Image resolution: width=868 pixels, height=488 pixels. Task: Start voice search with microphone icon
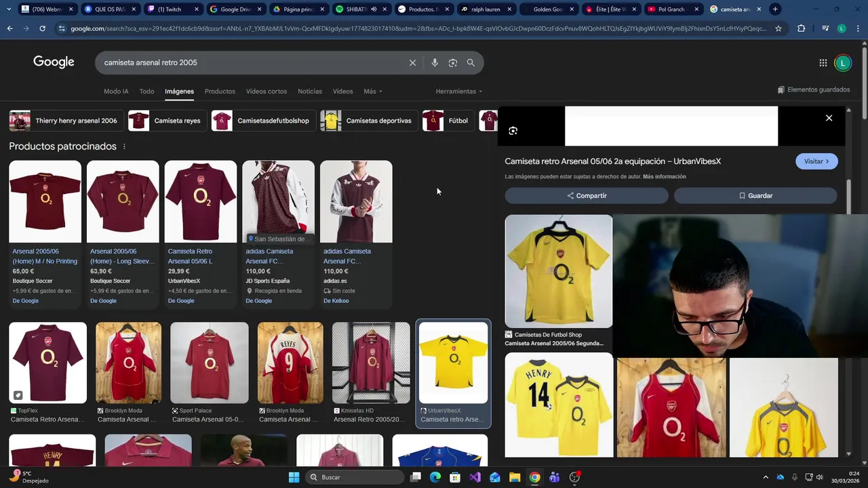click(x=435, y=62)
